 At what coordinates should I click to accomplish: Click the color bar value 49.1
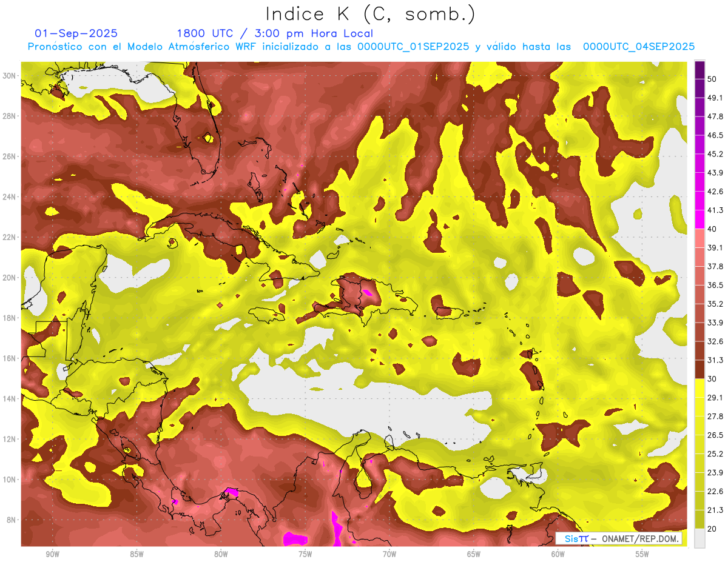click(x=715, y=98)
